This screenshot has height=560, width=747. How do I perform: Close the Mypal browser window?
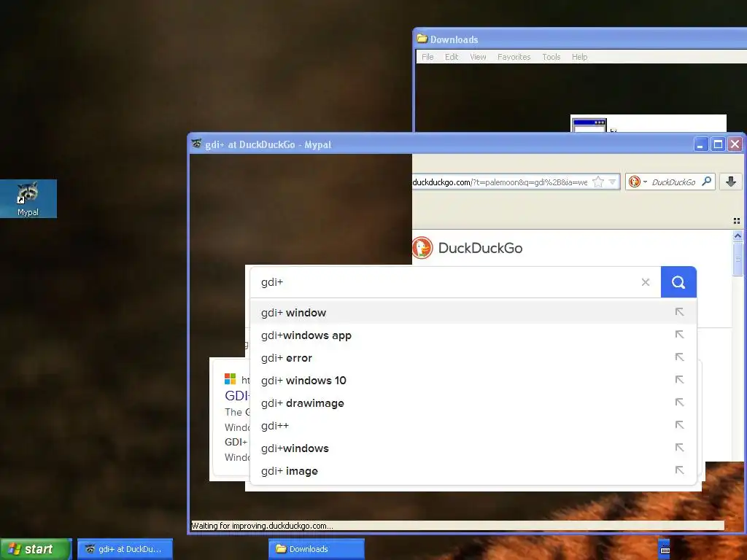click(x=735, y=144)
